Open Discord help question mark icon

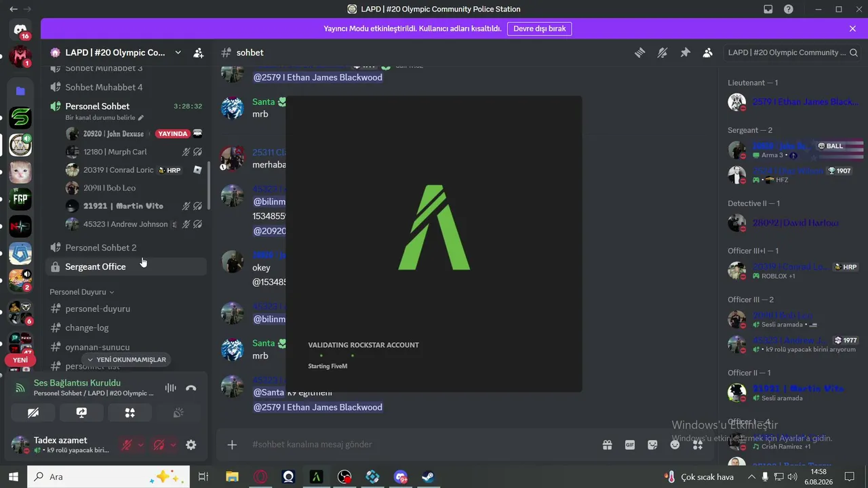pyautogui.click(x=789, y=9)
